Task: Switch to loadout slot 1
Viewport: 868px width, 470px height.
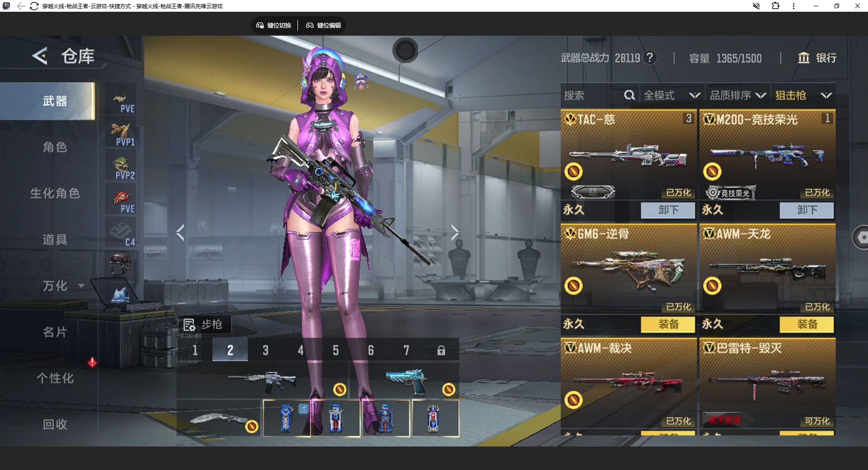Action: 195,350
